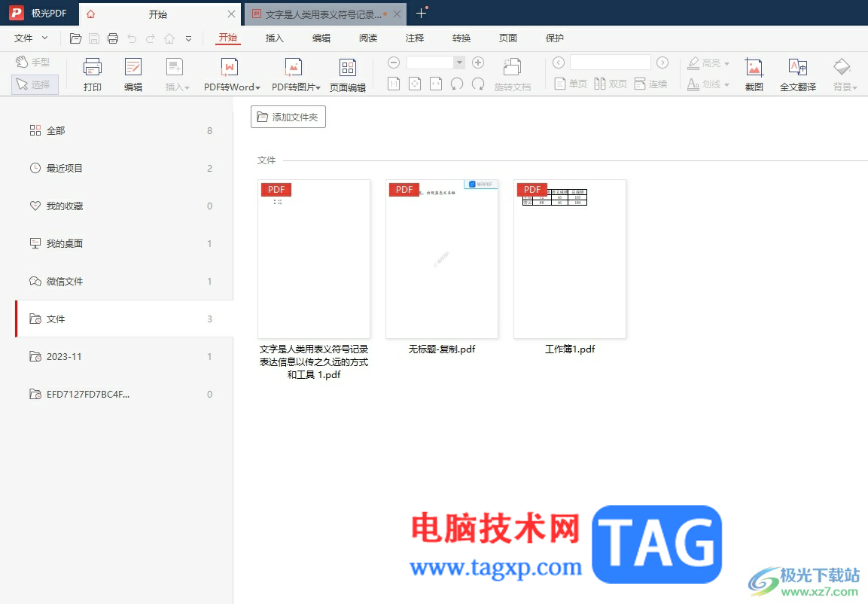This screenshot has width=868, height=604.
Task: Click the page number input field
Action: click(x=610, y=62)
